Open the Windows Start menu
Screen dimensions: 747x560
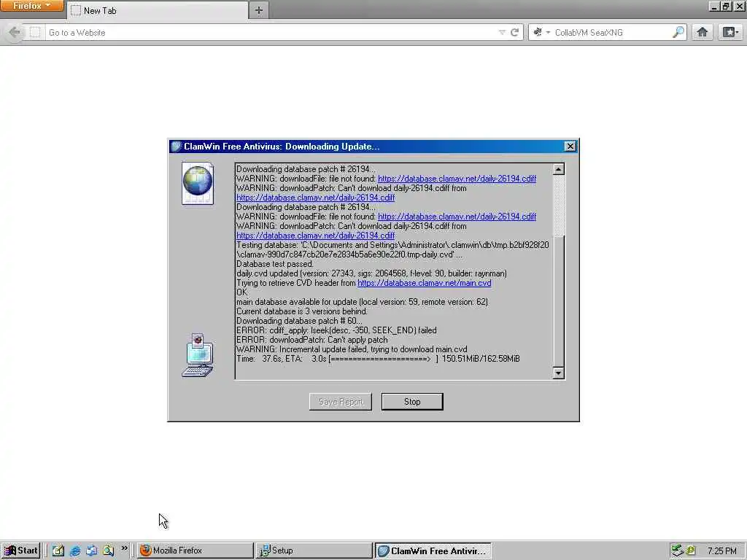[20, 551]
